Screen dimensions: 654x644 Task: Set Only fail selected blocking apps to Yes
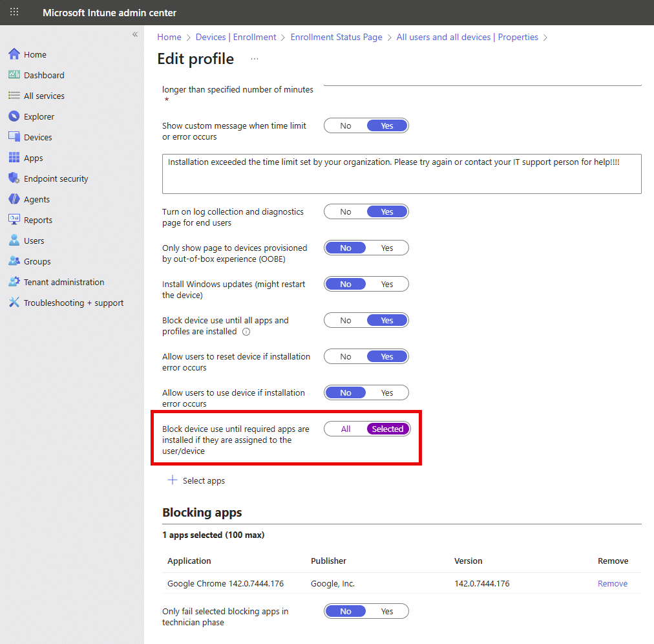[x=386, y=611]
